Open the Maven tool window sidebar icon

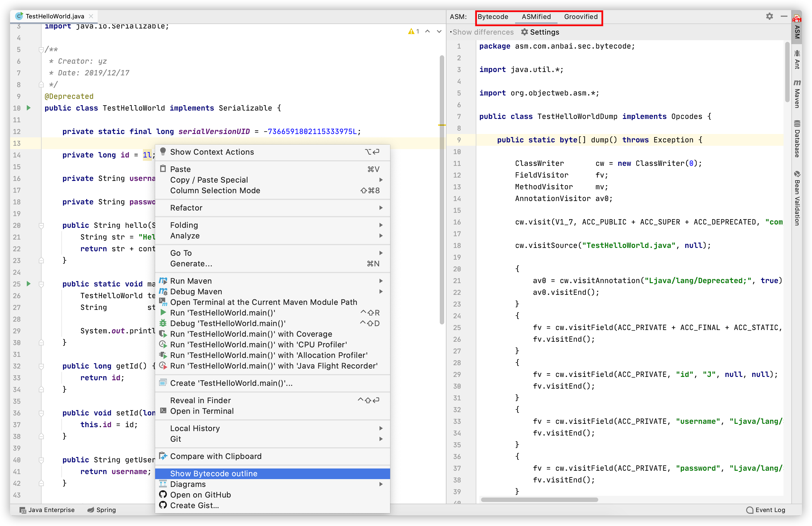pos(797,94)
